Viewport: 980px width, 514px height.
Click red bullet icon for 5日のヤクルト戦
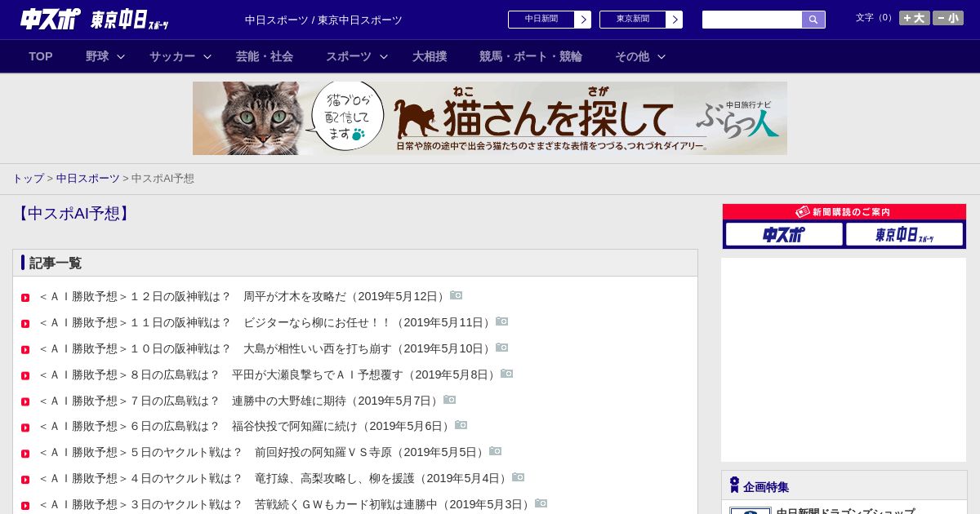(x=25, y=454)
